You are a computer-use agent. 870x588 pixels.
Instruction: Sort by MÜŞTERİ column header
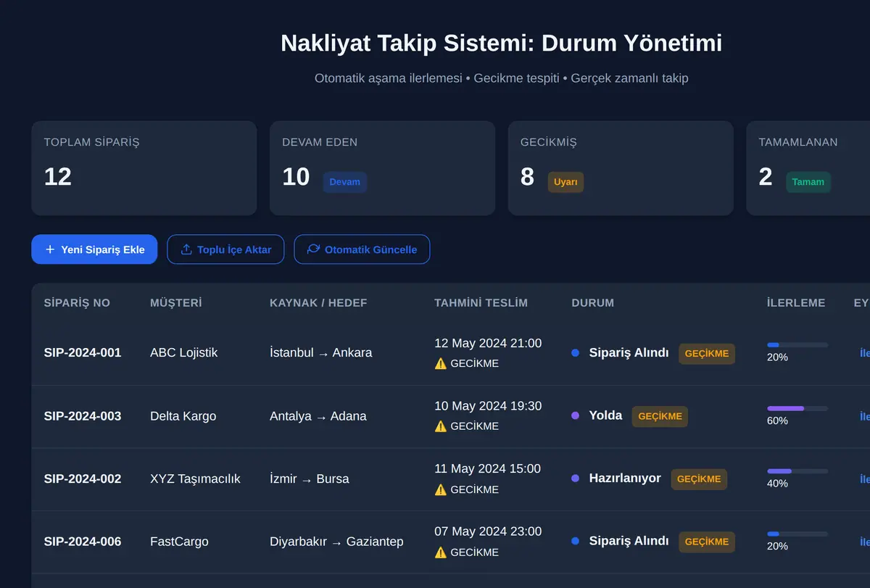pos(176,303)
